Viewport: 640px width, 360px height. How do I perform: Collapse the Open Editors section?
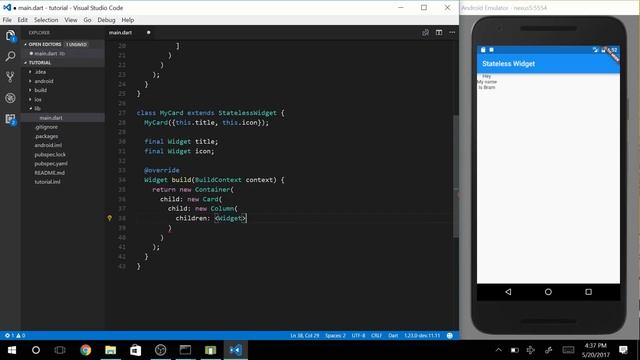[x=44, y=44]
